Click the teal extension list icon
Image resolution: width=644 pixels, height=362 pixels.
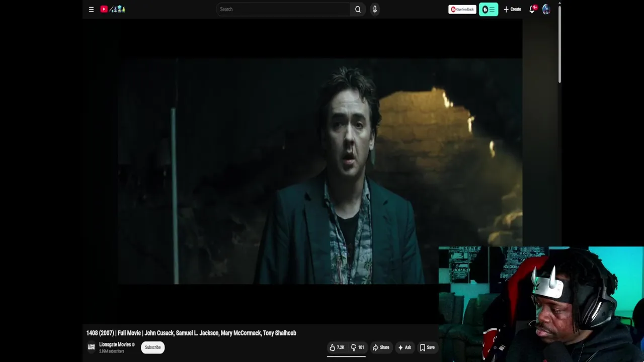point(489,9)
